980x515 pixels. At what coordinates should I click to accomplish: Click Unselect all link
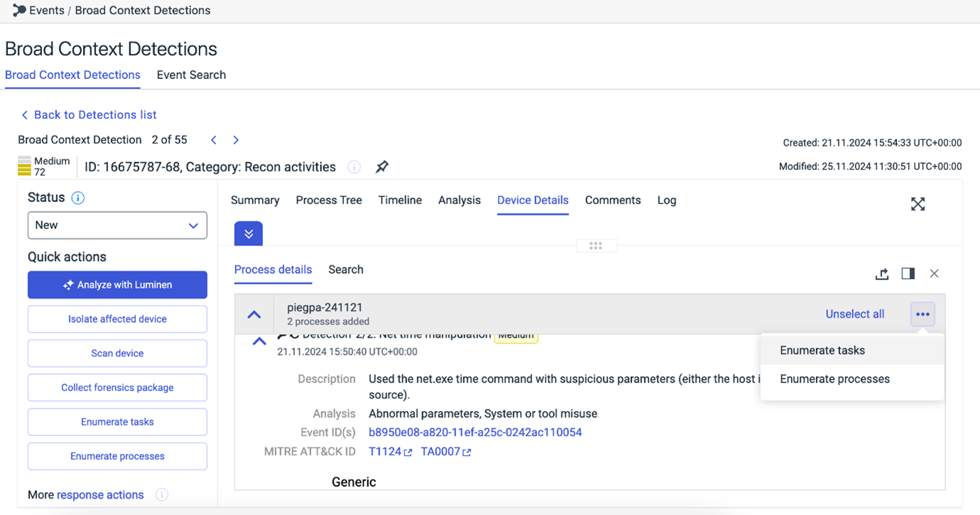coord(855,314)
